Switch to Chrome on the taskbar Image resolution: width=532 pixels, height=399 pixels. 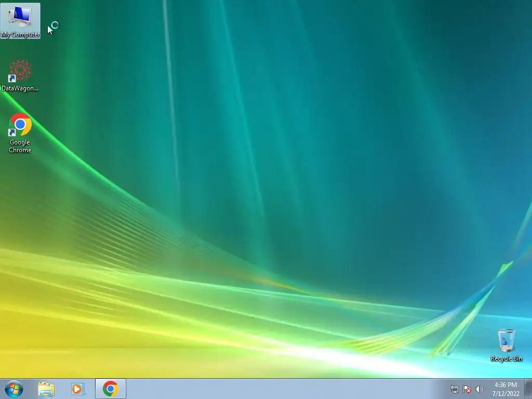tap(111, 389)
